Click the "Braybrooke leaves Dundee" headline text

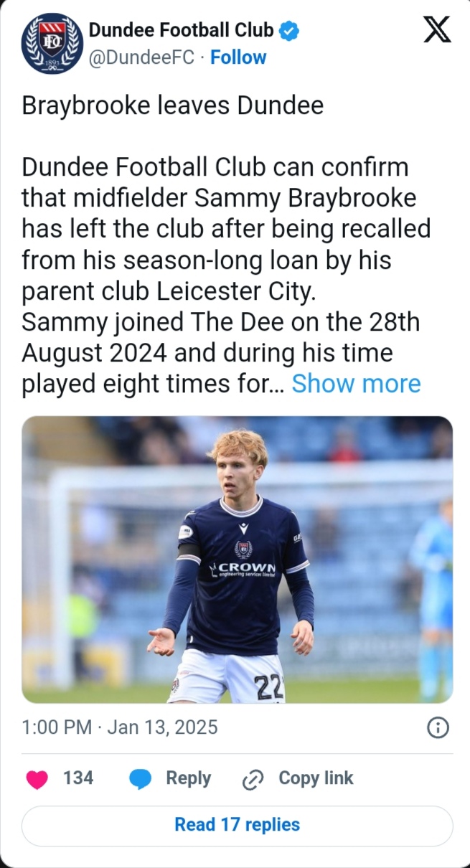[173, 105]
